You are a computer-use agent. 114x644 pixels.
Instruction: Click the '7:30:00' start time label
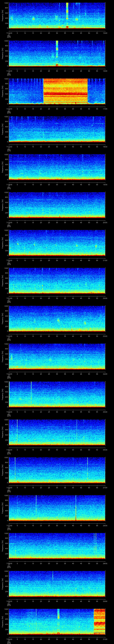9,639
